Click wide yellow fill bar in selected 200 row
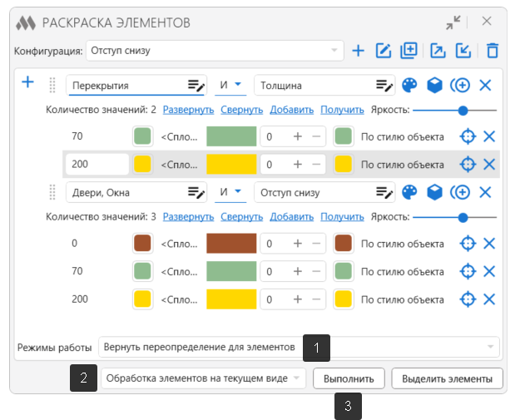 point(231,164)
